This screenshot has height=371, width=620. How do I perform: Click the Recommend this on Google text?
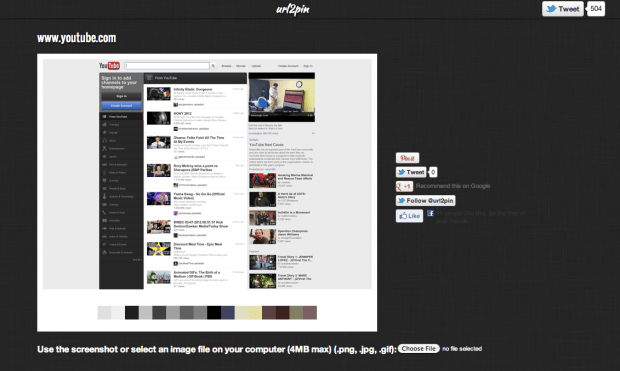pyautogui.click(x=453, y=186)
